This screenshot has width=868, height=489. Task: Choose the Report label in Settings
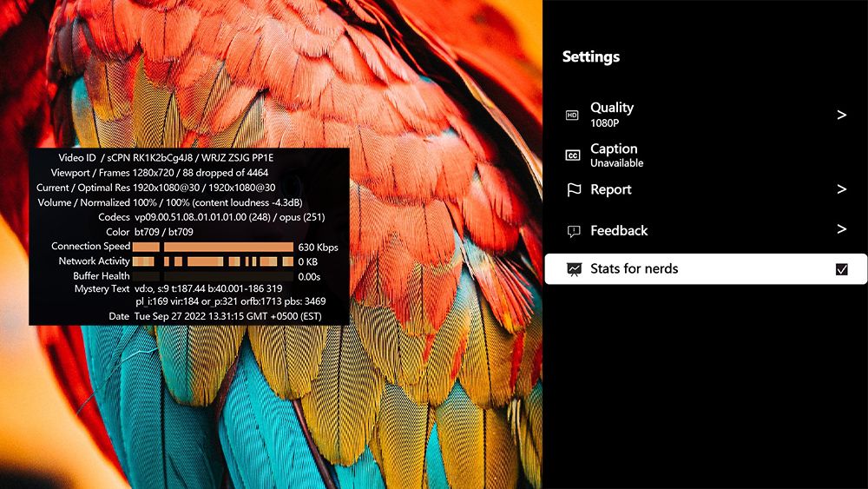(611, 189)
